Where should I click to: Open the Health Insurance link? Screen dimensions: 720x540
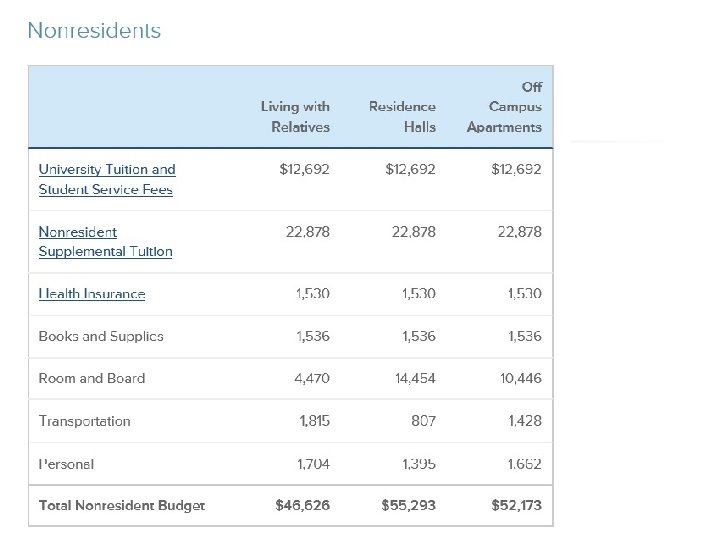(x=92, y=294)
